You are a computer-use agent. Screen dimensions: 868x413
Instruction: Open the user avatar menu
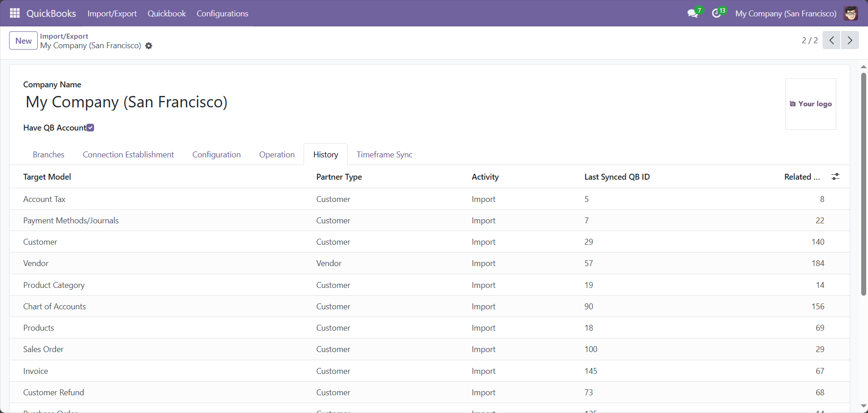coord(851,13)
